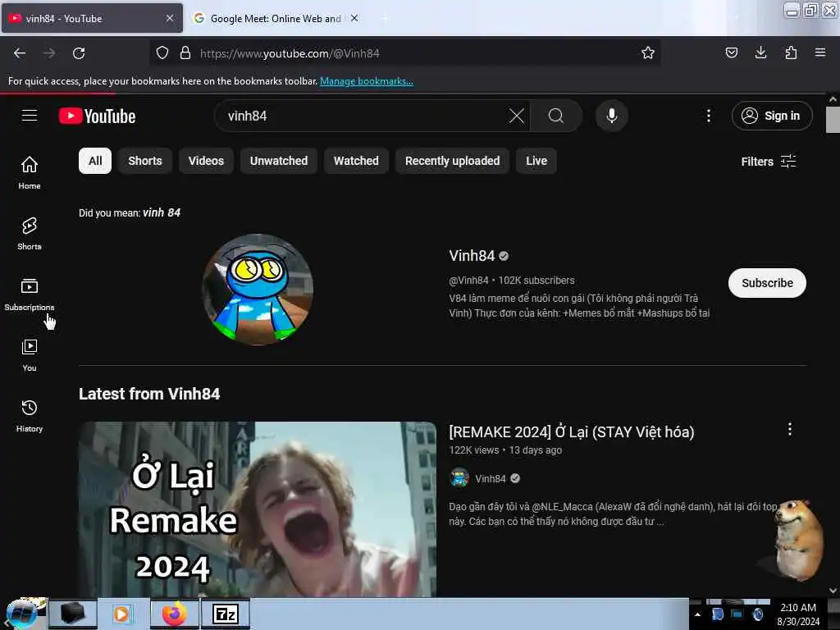The height and width of the screenshot is (630, 840).
Task: Switch to the Google Meet tab
Action: pos(276,18)
